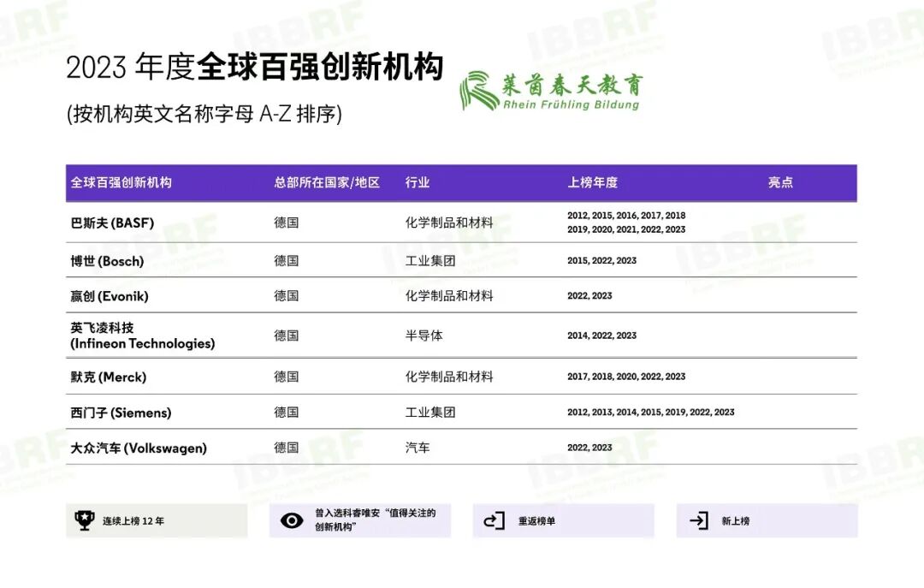Select the 大众汽车 (Volkswagen) cell
Viewport: 924px width, 588px height.
click(x=139, y=448)
